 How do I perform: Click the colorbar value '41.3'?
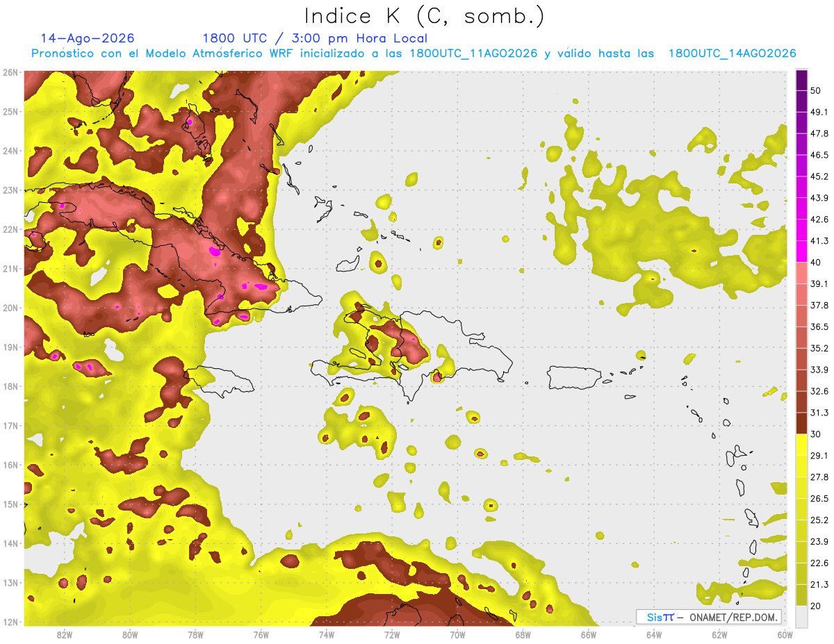819,241
